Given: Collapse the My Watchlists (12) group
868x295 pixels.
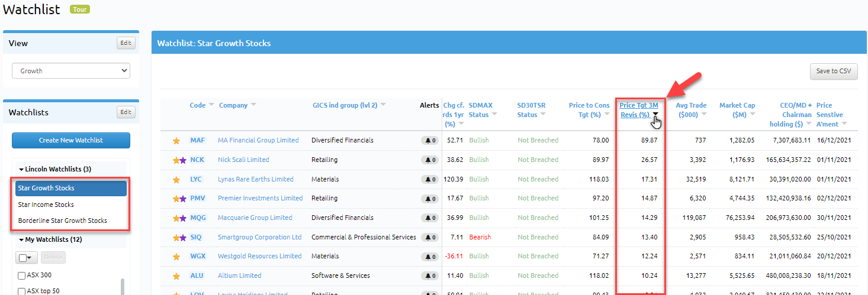Looking at the screenshot, I should pos(50,239).
